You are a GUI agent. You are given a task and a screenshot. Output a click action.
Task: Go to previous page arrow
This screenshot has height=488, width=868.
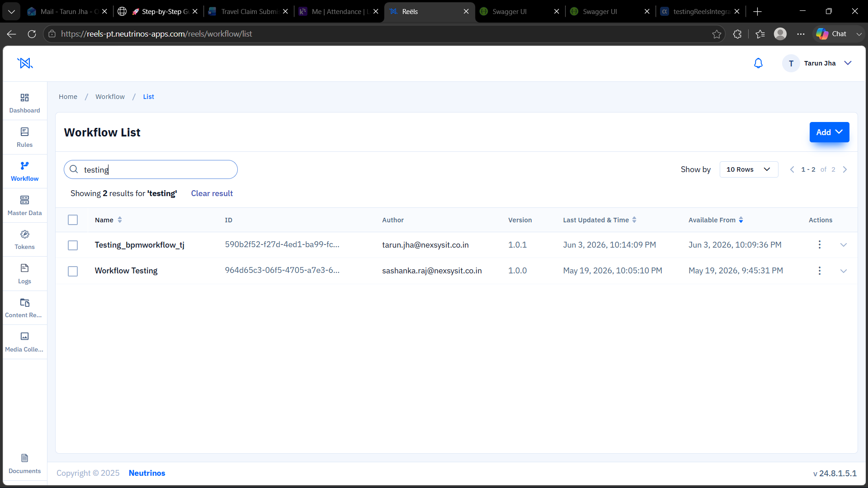(x=792, y=169)
